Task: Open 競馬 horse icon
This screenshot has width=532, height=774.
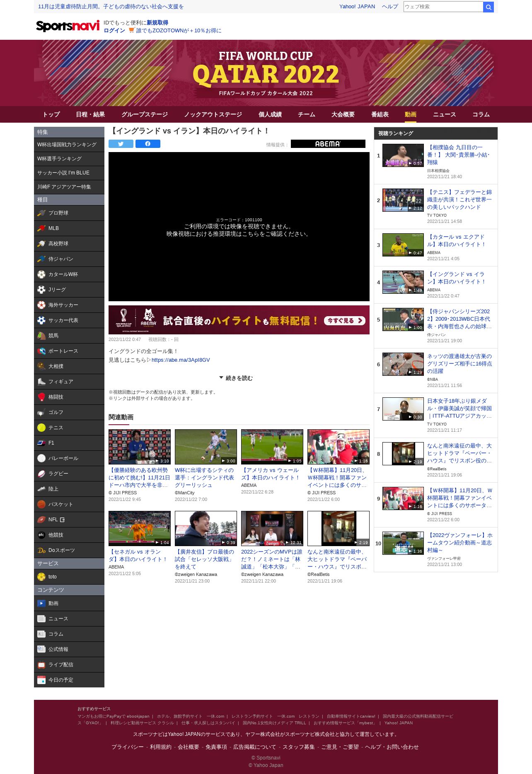Action: (x=41, y=336)
